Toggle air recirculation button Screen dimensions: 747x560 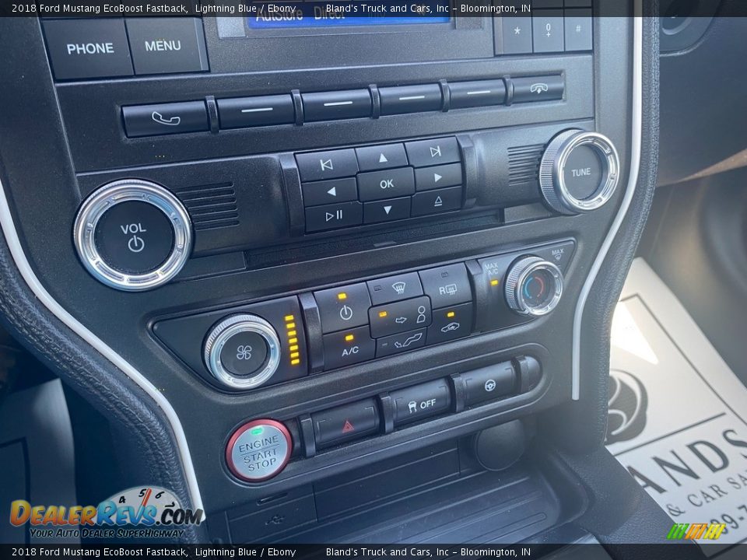[450, 324]
